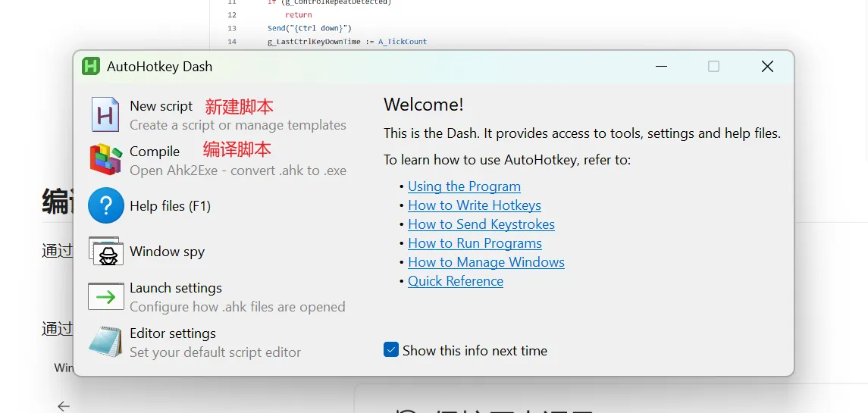This screenshot has width=868, height=413.
Task: Click the Launch settings green arrow icon
Action: tap(105, 297)
